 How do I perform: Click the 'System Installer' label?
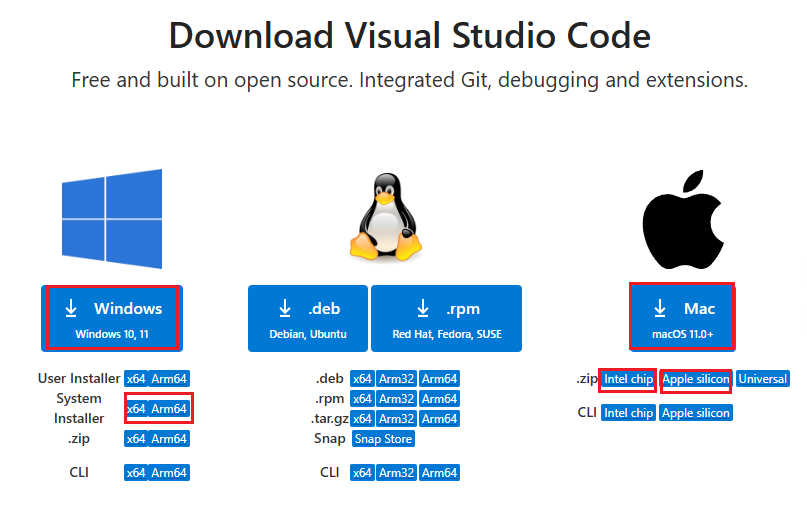79,408
